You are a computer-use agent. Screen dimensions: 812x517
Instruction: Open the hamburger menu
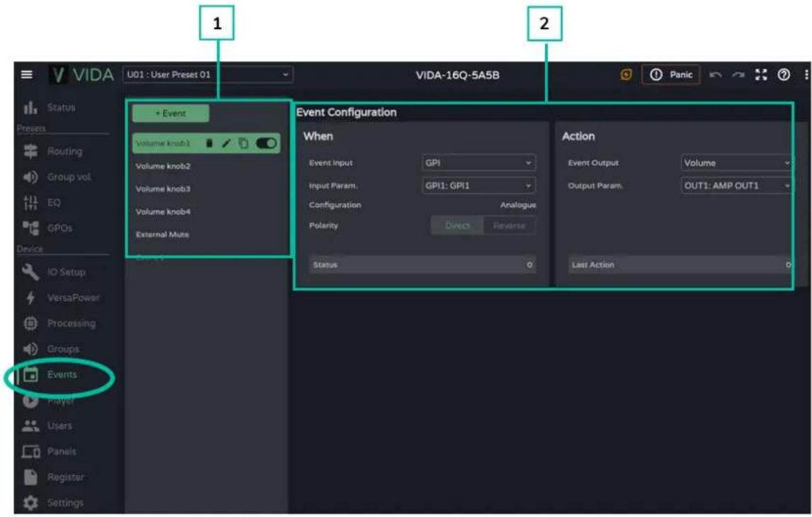click(x=26, y=74)
